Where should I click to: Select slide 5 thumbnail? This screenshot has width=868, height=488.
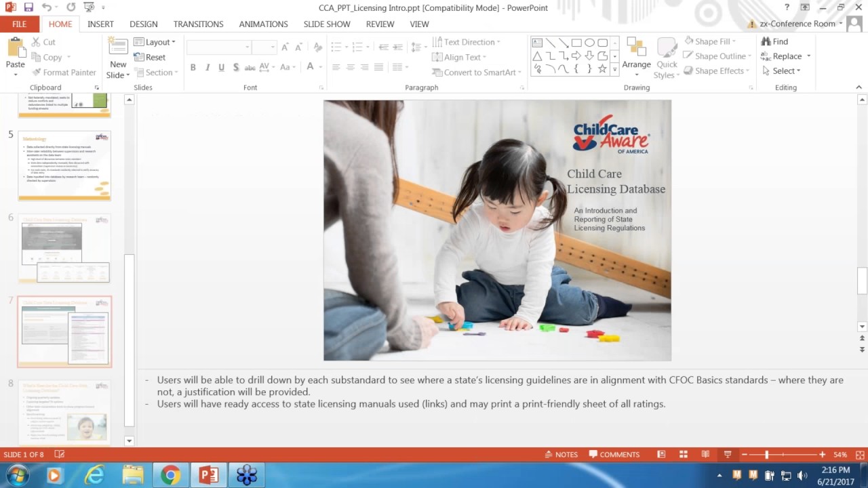[64, 165]
